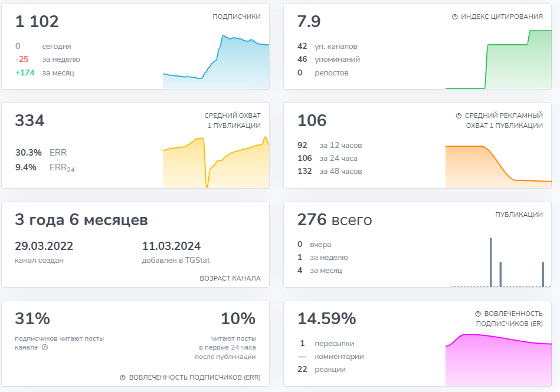
Task: Click the '46 упоминаний' row
Action: point(329,60)
